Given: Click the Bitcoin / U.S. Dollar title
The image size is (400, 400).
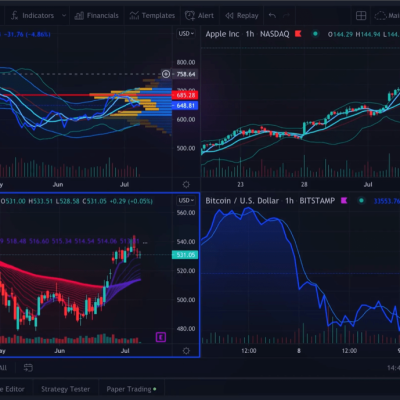Looking at the screenshot, I should tap(242, 201).
